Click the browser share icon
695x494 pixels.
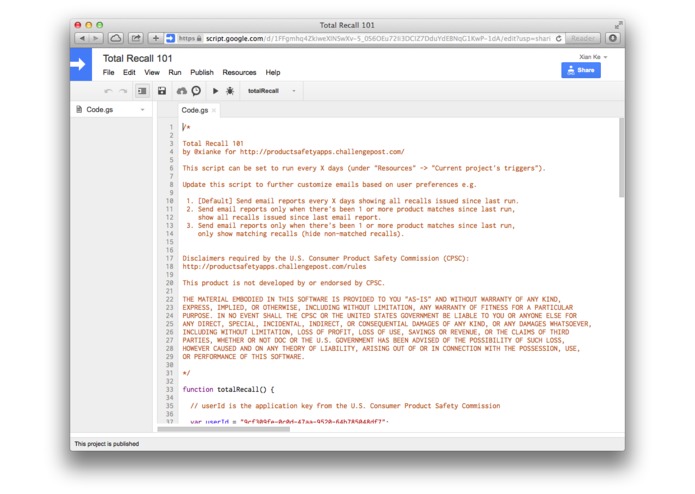pyautogui.click(x=136, y=39)
